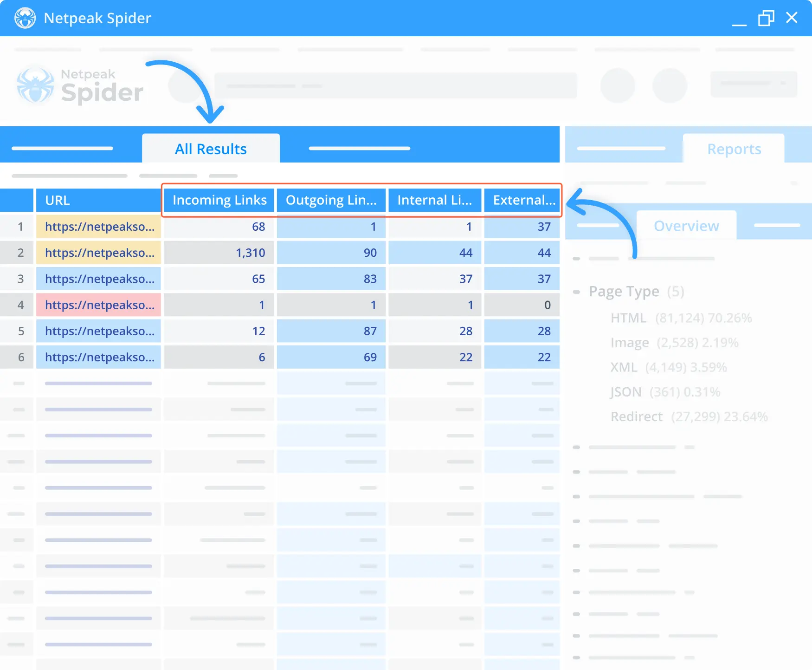This screenshot has width=812, height=670.
Task: Select the JSON (361) page type
Action: point(665,392)
